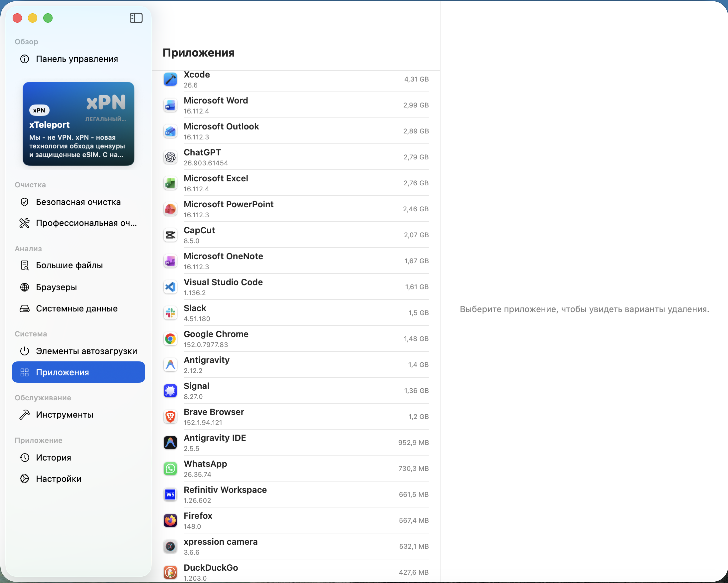Viewport: 728px width, 583px height.
Task: Click the 661,5 MB Refinitiv Workspace size
Action: pyautogui.click(x=414, y=495)
